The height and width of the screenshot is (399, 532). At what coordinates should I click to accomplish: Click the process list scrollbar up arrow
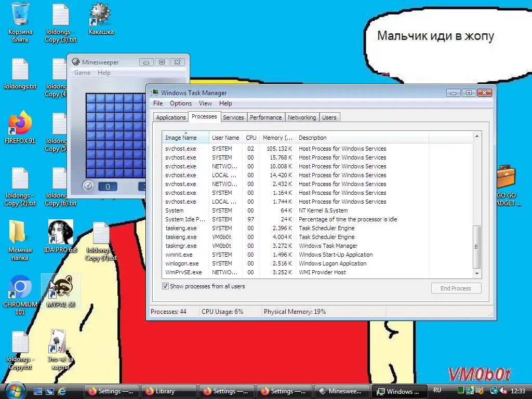477,136
